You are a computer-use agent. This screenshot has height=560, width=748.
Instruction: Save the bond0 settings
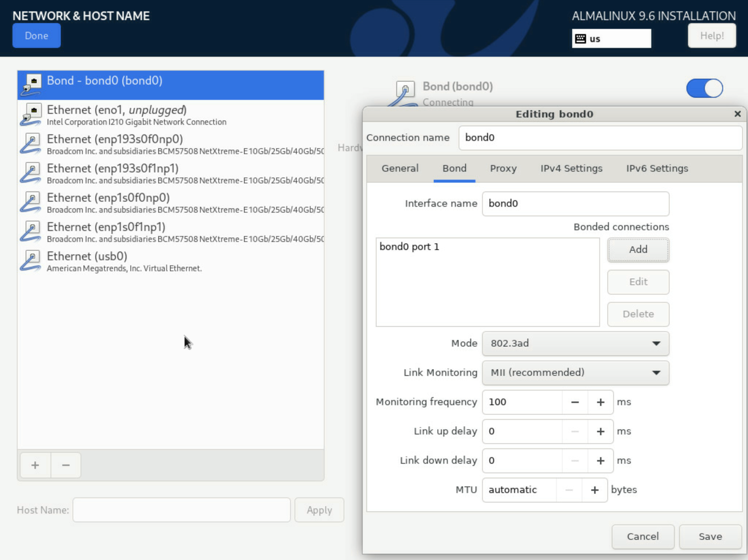point(710,537)
